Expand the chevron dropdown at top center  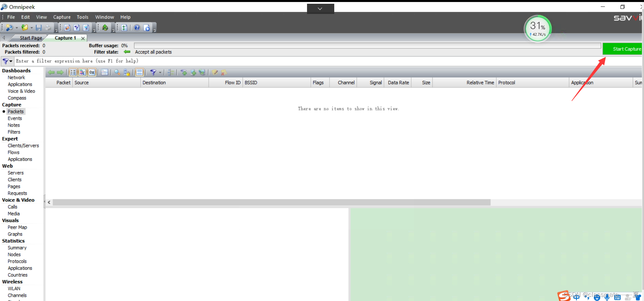tap(320, 9)
